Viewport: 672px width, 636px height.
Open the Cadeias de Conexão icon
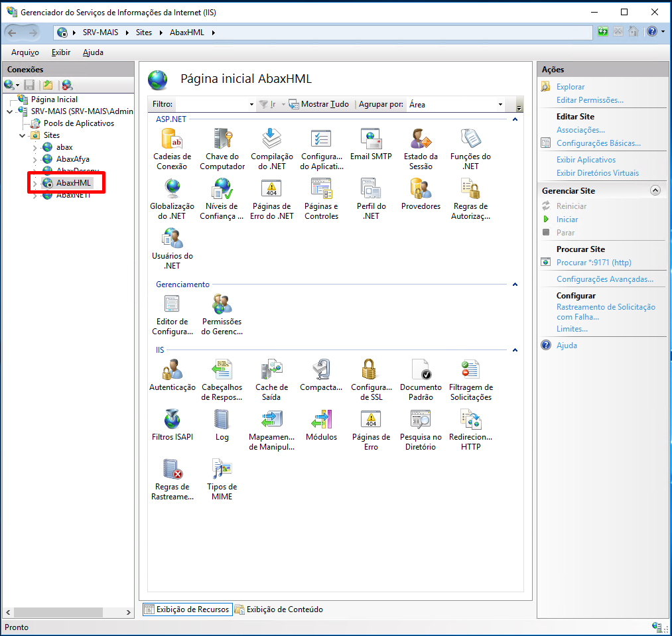tap(172, 140)
